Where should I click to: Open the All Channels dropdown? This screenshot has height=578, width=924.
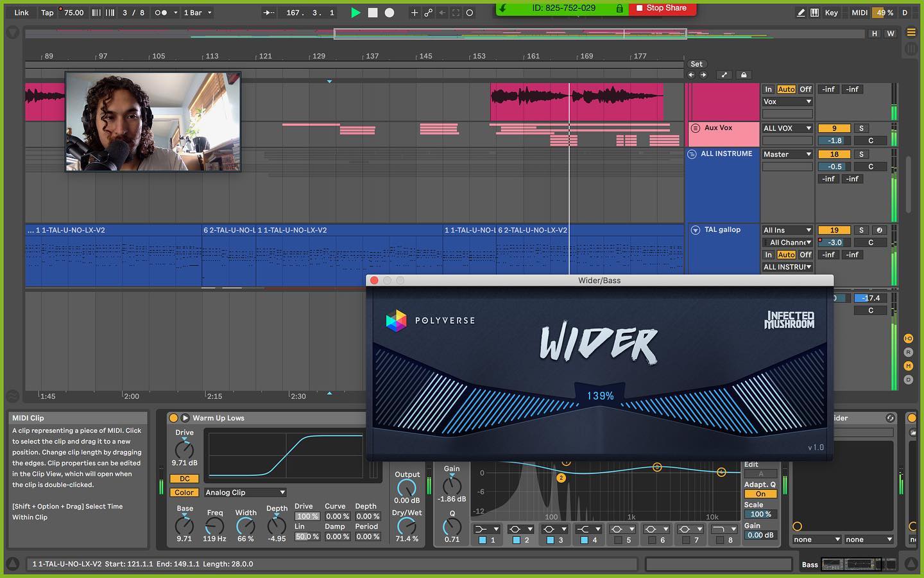(x=787, y=242)
